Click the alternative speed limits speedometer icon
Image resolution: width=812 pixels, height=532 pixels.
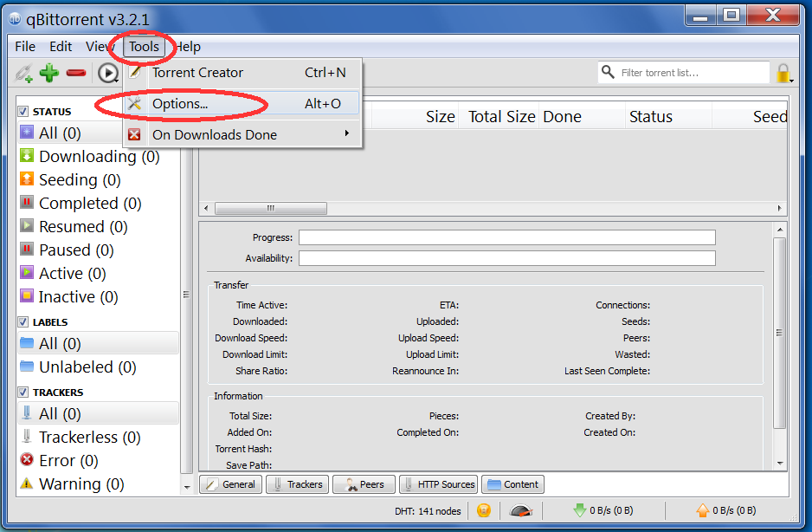[521, 510]
